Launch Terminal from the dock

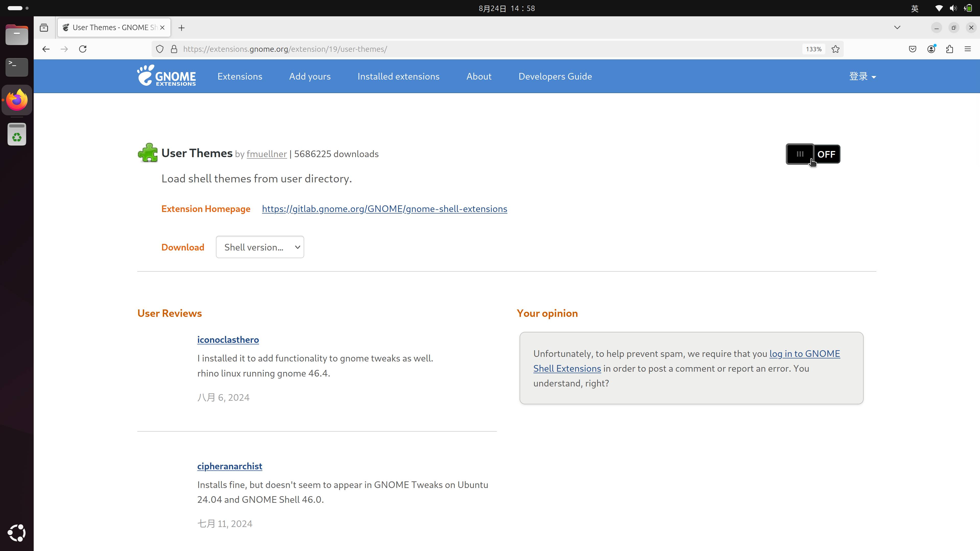(x=17, y=67)
